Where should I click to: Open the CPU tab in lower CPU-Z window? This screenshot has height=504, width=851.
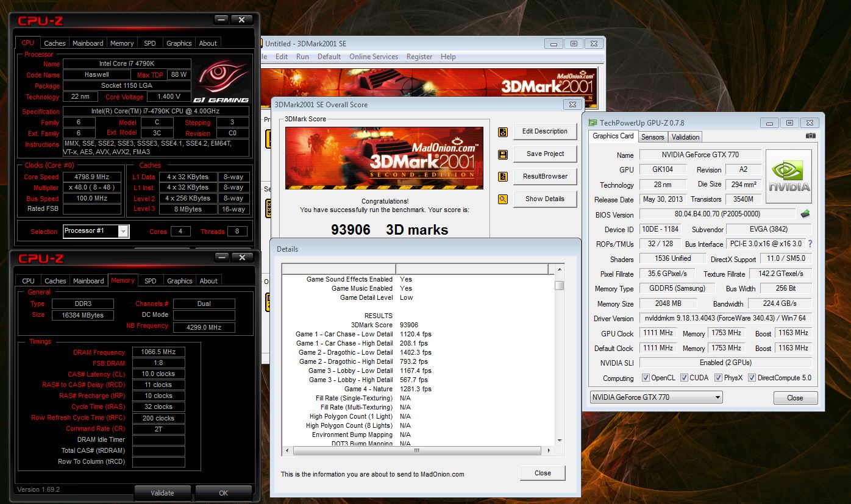29,281
